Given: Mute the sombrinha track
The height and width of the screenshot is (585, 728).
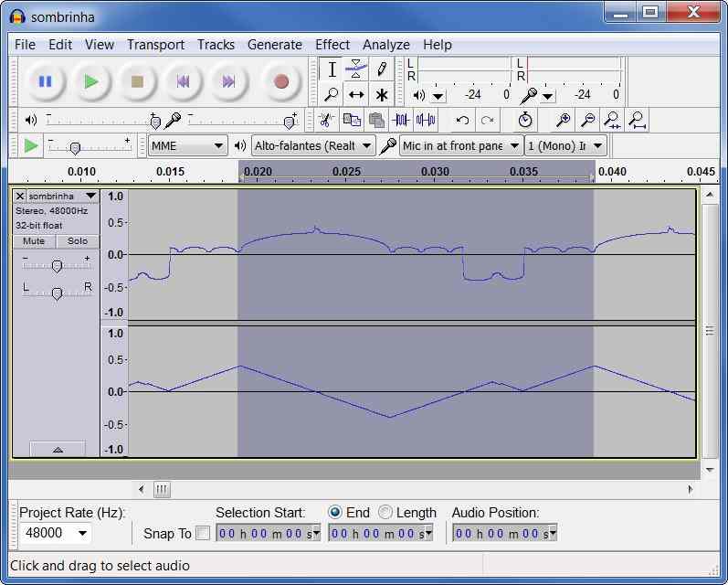Looking at the screenshot, I should [34, 241].
